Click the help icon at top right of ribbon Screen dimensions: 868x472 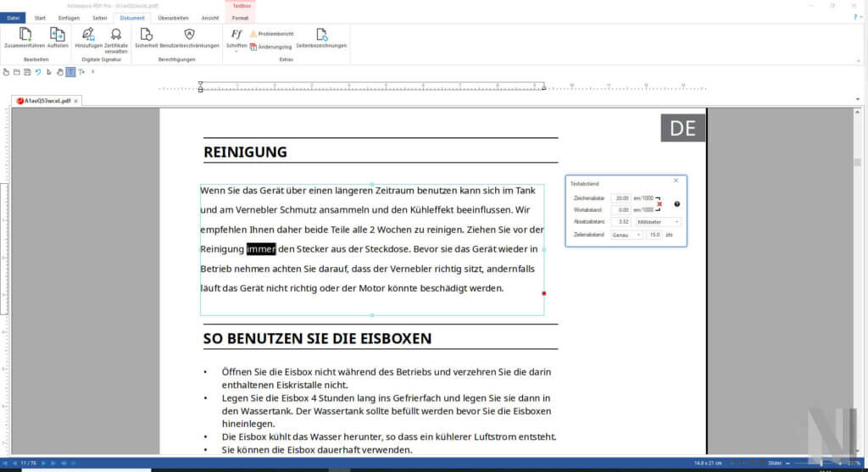coord(855,17)
